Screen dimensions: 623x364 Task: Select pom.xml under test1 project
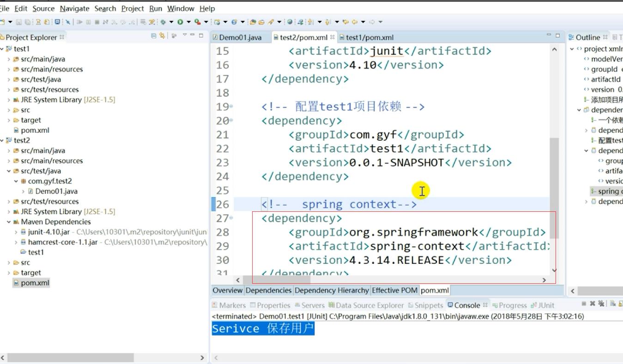pyautogui.click(x=31, y=130)
